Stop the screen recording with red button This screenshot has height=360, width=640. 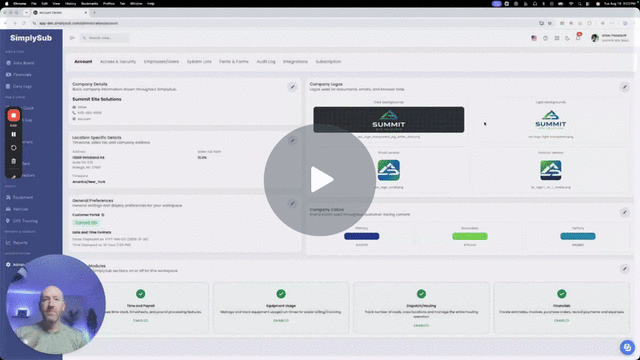pos(13,116)
